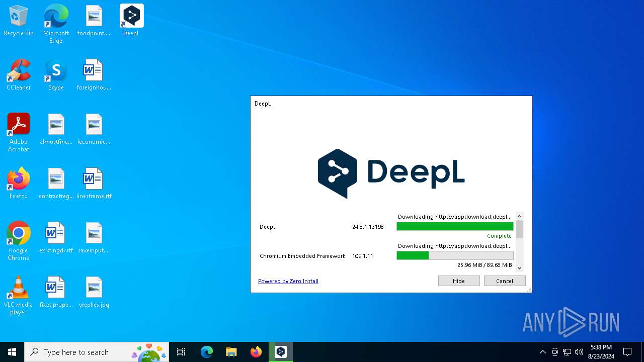Select the Google Chrome desktop shortcut
The height and width of the screenshot is (362, 644).
19,241
